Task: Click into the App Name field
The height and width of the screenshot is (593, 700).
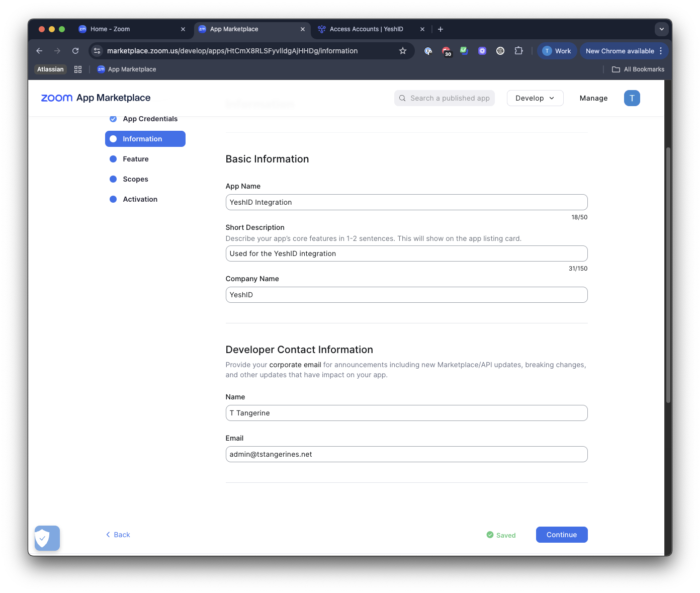Action: (x=406, y=202)
